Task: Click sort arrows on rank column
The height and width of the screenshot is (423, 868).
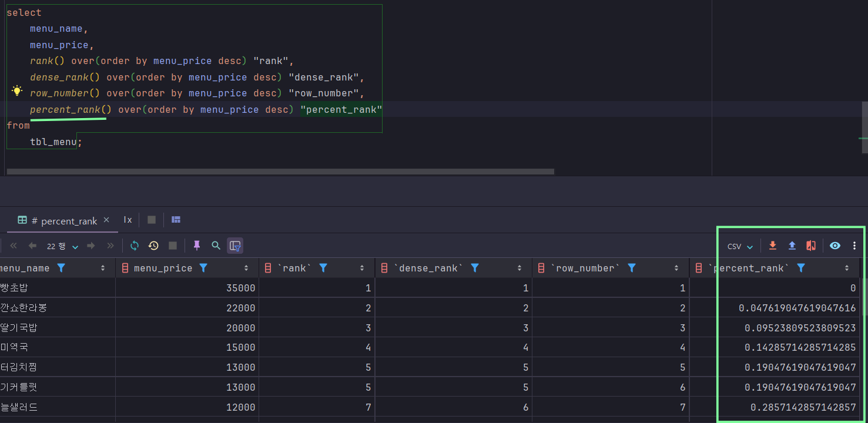Action: pos(362,268)
